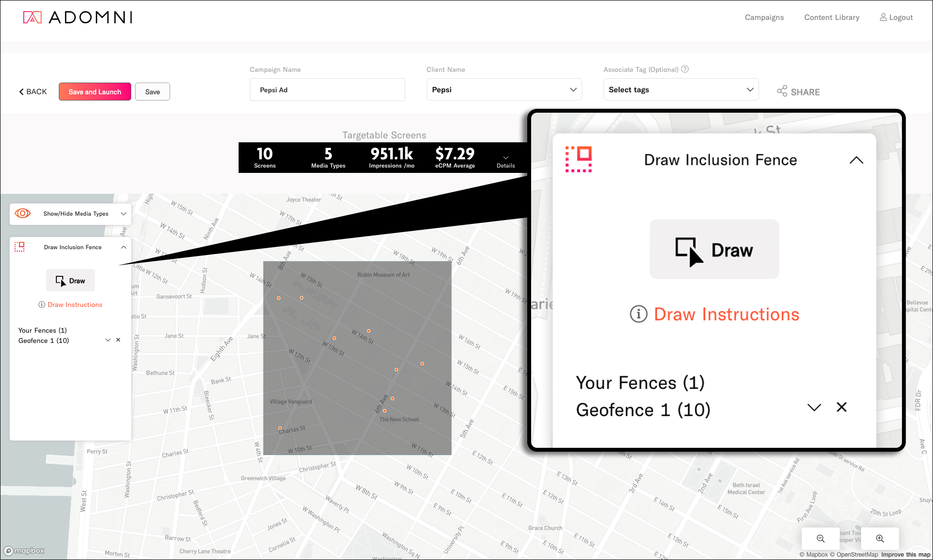This screenshot has width=933, height=560.
Task: Click the Save and Launch button
Action: coord(95,92)
